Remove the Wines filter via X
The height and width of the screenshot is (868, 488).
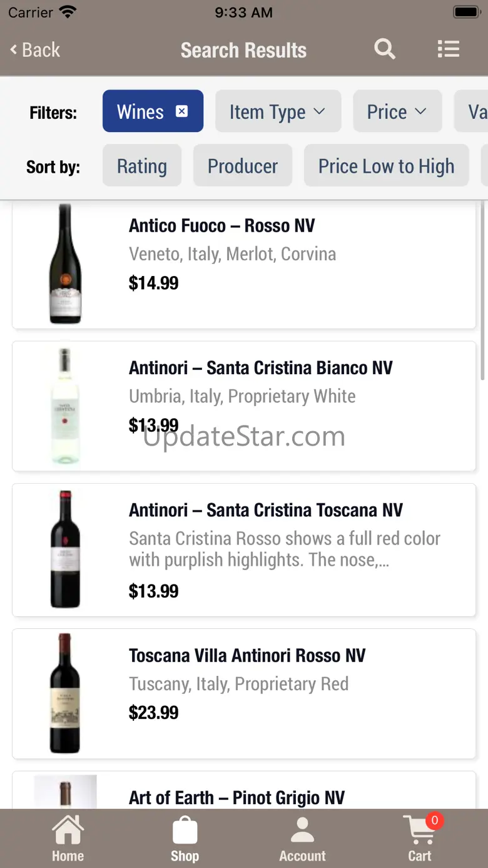point(181,111)
